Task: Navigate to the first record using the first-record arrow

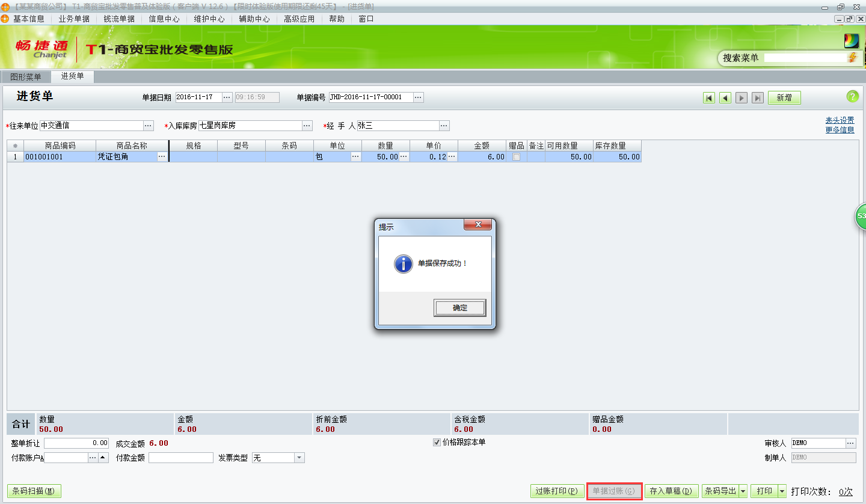Action: [709, 97]
